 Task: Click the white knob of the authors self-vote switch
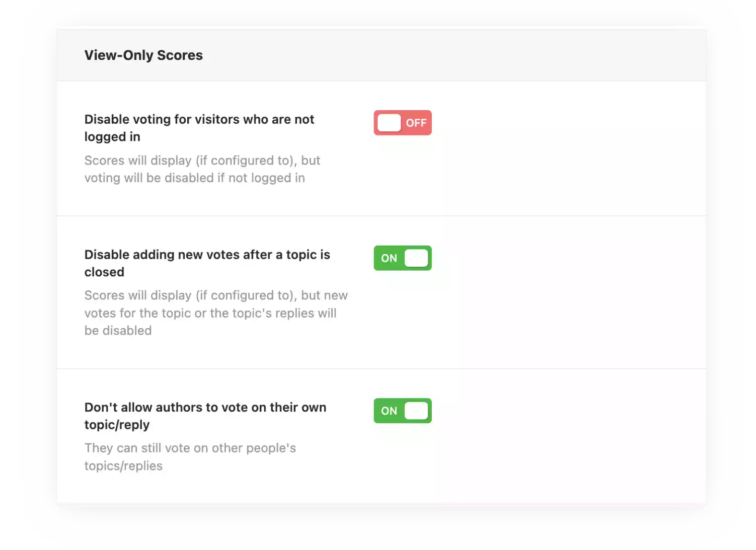(416, 411)
